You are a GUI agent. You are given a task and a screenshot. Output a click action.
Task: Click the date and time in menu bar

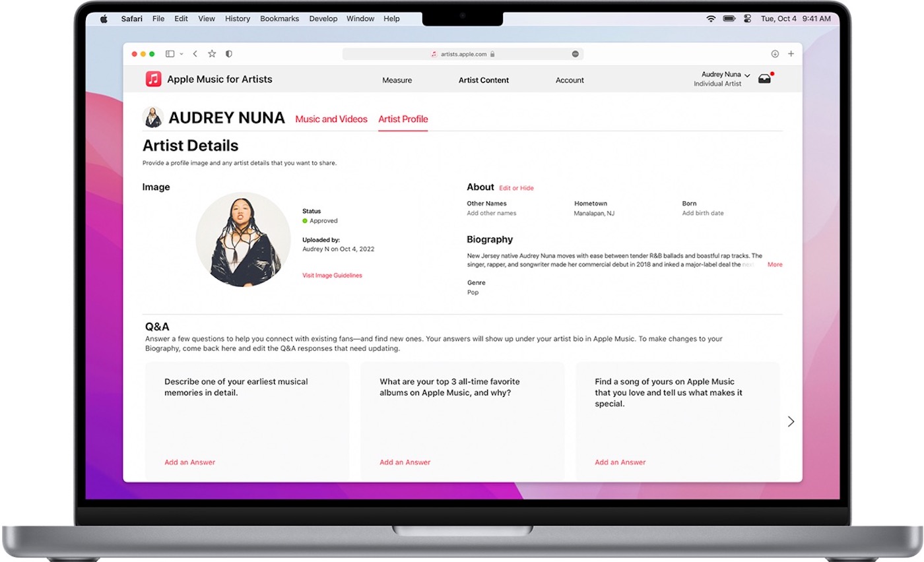point(795,18)
